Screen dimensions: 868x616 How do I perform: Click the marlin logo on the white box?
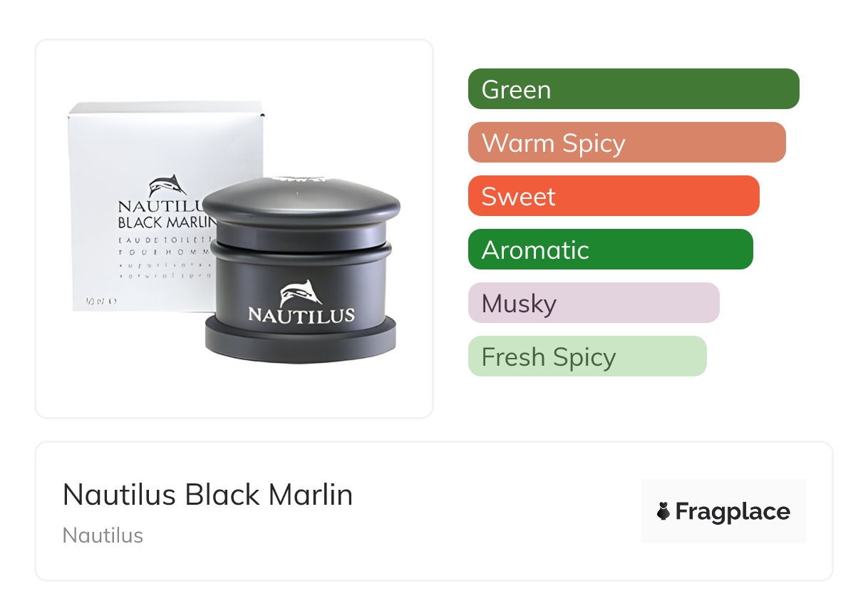(x=167, y=185)
